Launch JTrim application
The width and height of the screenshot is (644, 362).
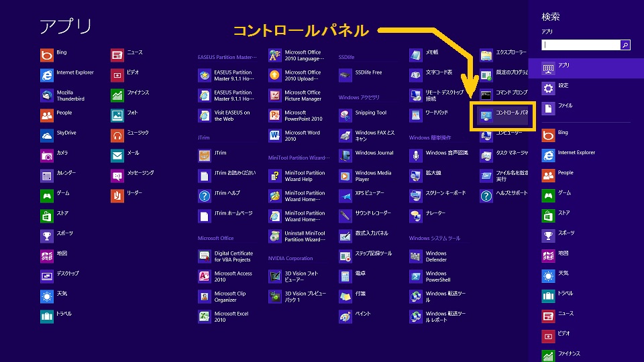pyautogui.click(x=213, y=156)
